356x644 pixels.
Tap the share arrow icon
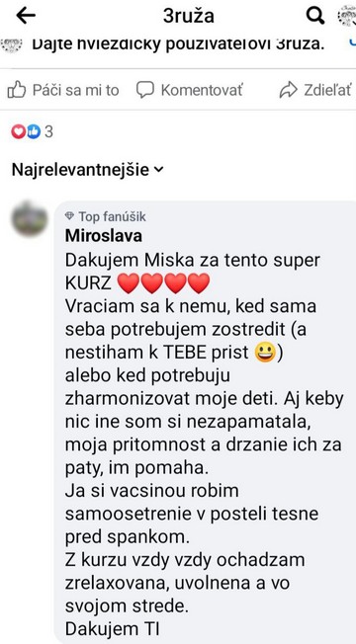click(288, 90)
